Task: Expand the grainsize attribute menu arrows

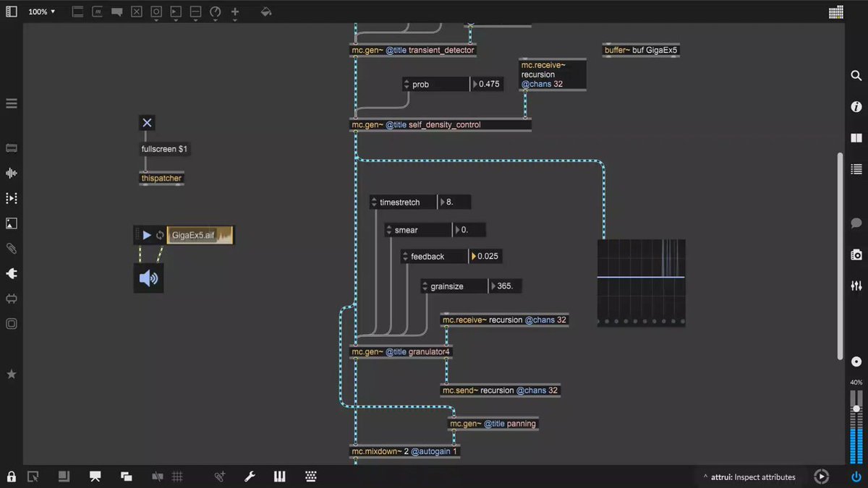Action: [x=425, y=286]
